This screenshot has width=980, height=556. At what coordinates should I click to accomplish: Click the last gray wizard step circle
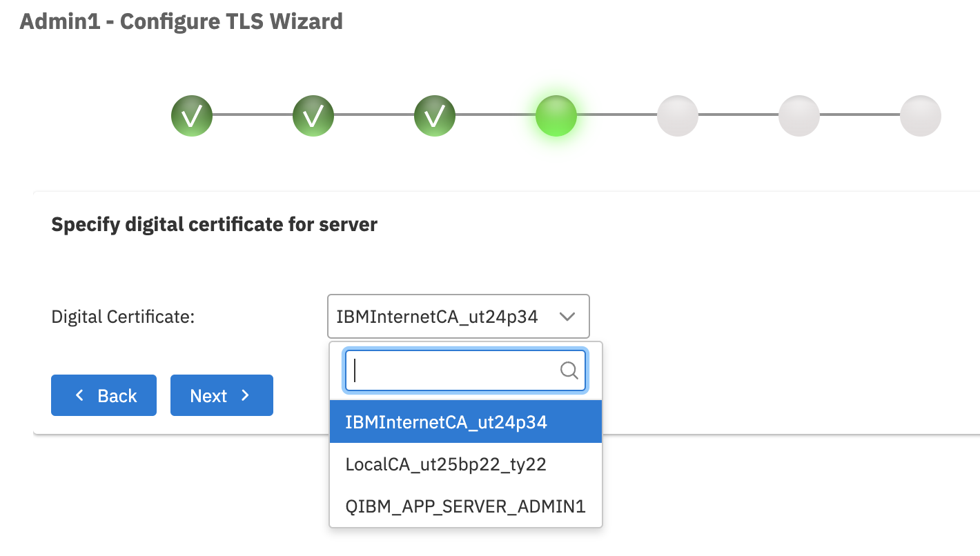pyautogui.click(x=921, y=116)
